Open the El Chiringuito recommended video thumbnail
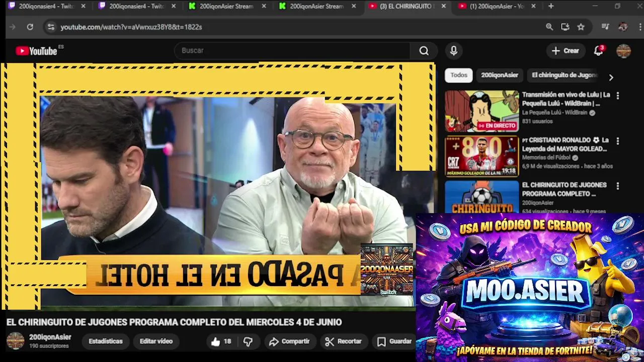This screenshot has height=362, width=644. point(481,197)
